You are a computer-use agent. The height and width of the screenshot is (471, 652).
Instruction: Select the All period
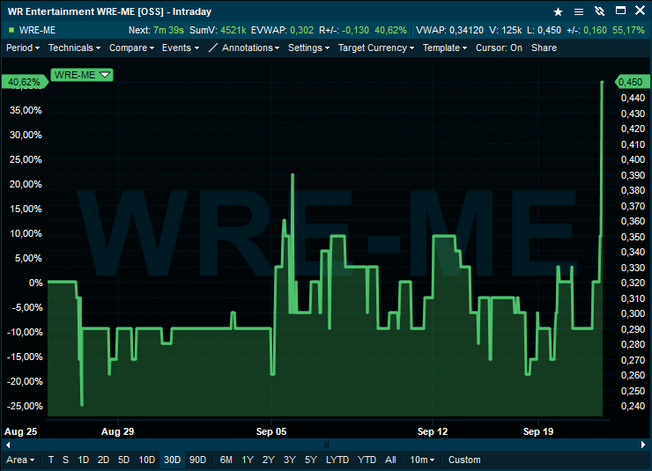(x=390, y=460)
